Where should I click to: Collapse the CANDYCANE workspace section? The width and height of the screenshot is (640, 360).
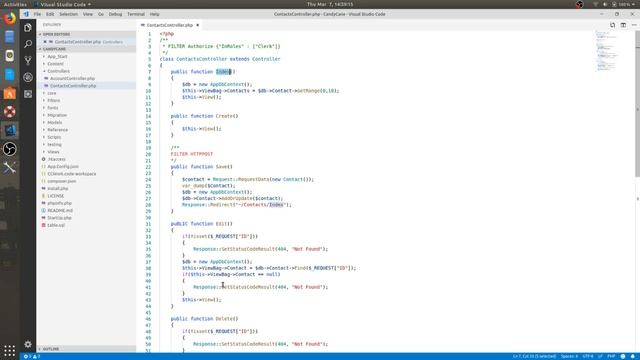(87, 49)
